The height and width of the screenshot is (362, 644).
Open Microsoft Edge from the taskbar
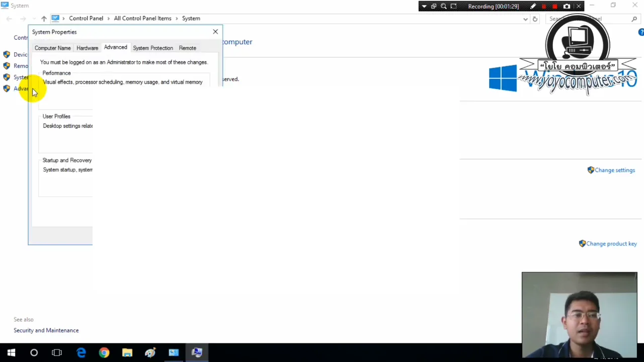[81, 352]
